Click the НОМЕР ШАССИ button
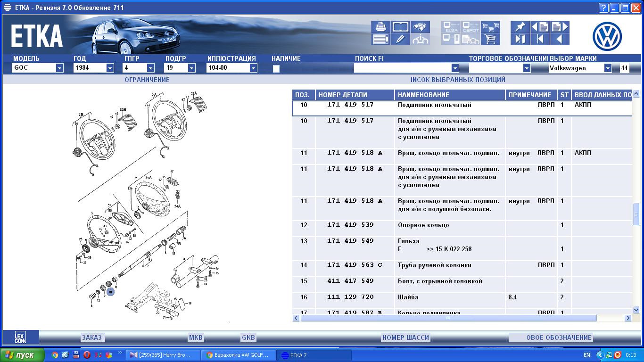Viewport: 644px width, 362px height. (405, 337)
